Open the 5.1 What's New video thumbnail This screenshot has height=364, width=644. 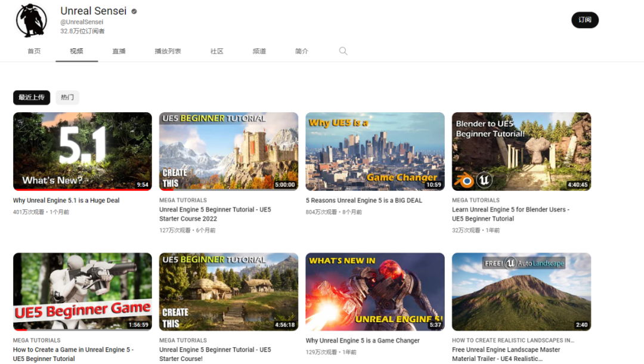coord(82,151)
